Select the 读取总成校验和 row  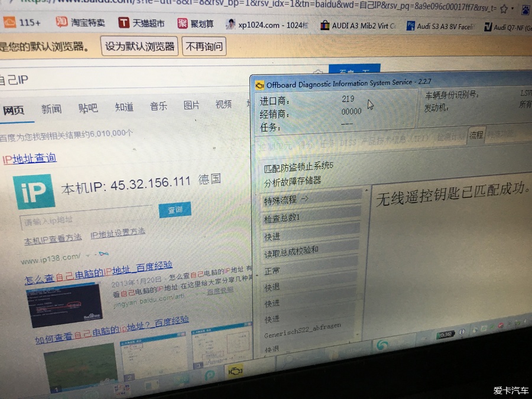point(309,251)
